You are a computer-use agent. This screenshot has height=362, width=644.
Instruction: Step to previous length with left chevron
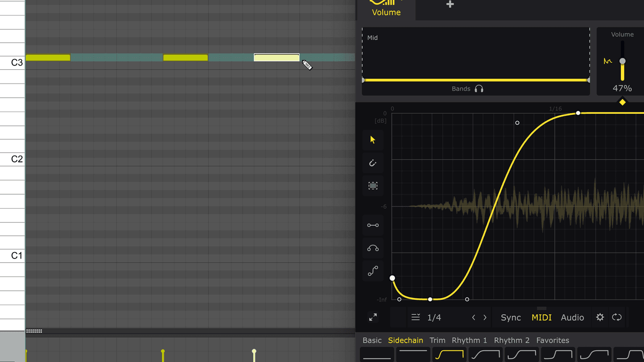[473, 317]
